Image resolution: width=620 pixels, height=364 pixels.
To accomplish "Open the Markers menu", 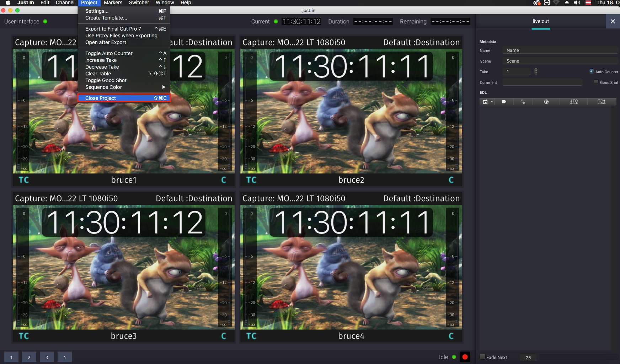I will 113,2.
